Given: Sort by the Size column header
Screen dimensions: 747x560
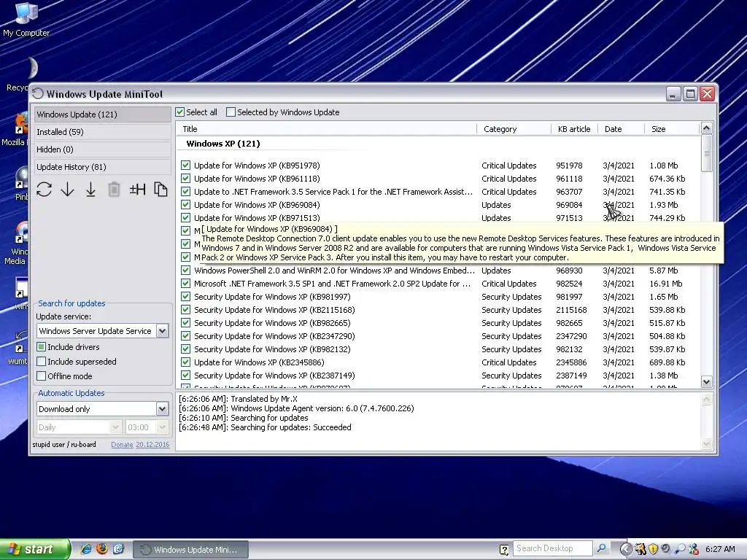Looking at the screenshot, I should (672, 128).
